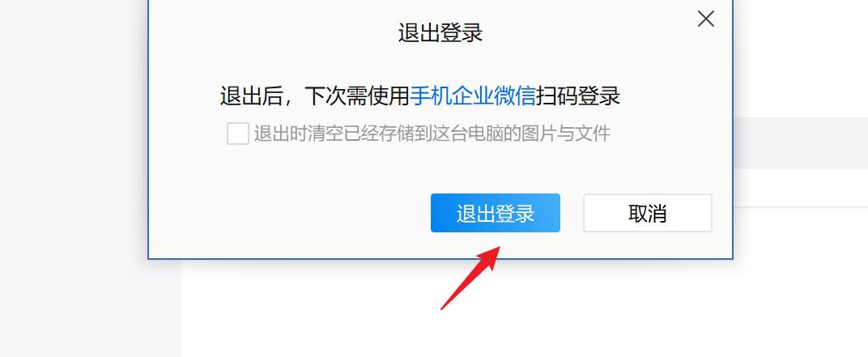Image resolution: width=868 pixels, height=357 pixels.
Task: Enable clearing of cached pictures on logout
Action: [237, 134]
